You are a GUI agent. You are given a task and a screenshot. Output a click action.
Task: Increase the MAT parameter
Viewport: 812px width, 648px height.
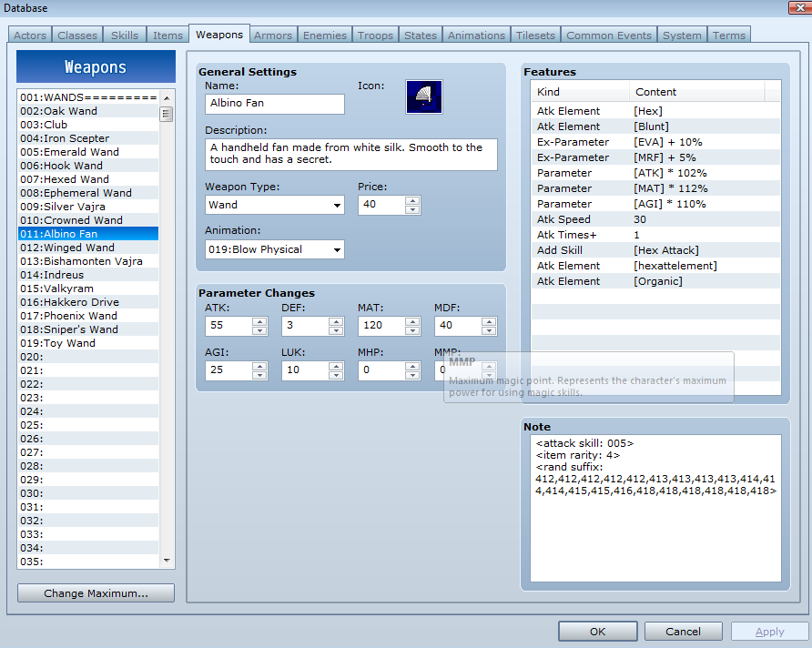(x=412, y=322)
